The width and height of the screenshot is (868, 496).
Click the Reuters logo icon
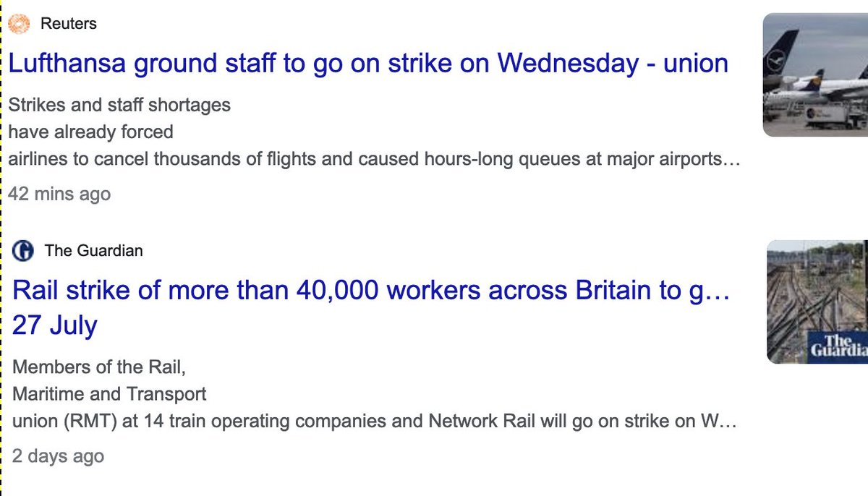18,24
